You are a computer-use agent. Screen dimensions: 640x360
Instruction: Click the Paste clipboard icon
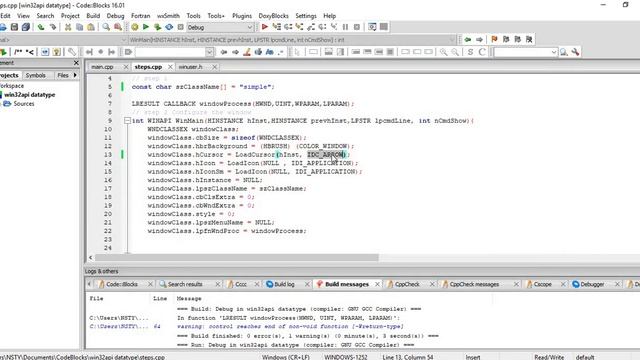pos(91,27)
